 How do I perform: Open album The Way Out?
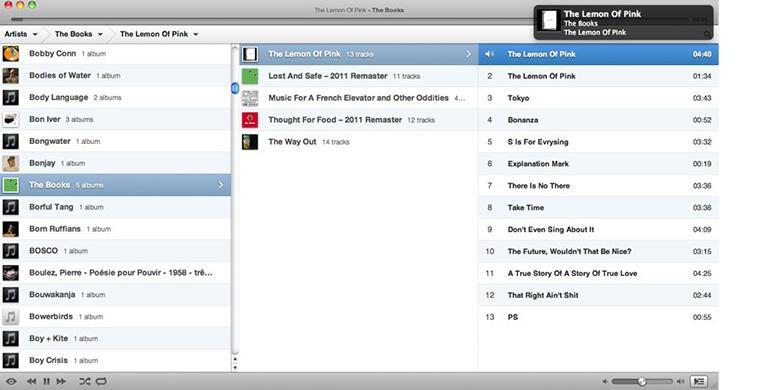pyautogui.click(x=359, y=142)
